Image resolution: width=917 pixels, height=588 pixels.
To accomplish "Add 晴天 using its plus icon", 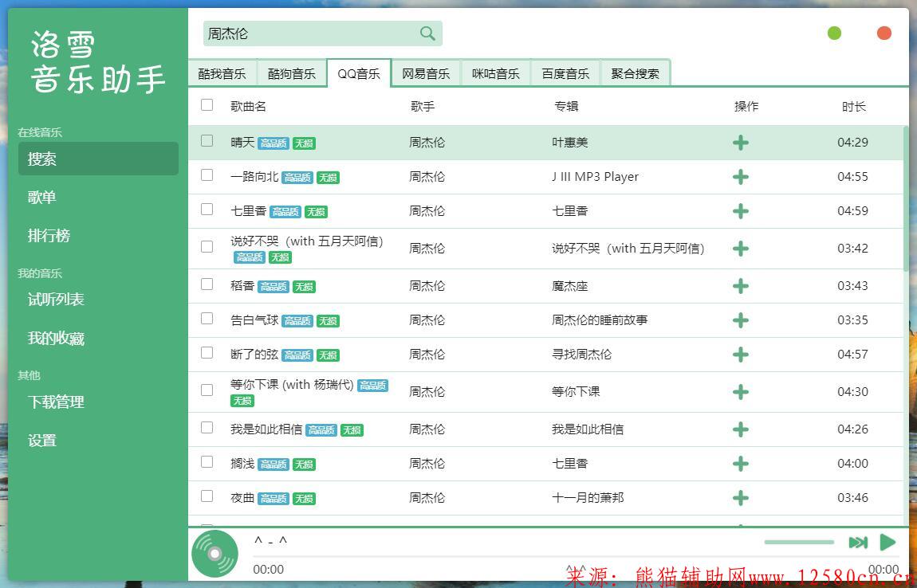I will [x=741, y=143].
